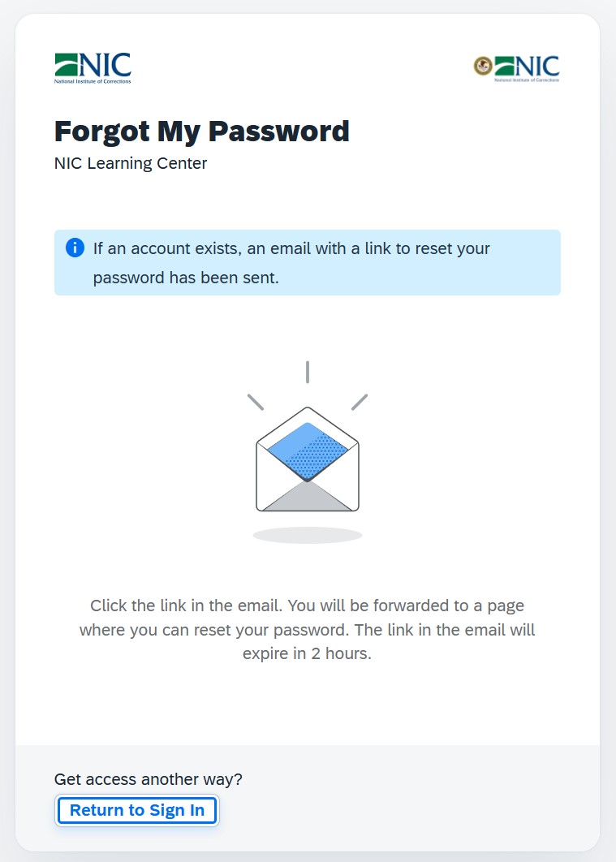Click the shadow ellipse beneath the envelope
The image size is (616, 862).
(x=308, y=536)
